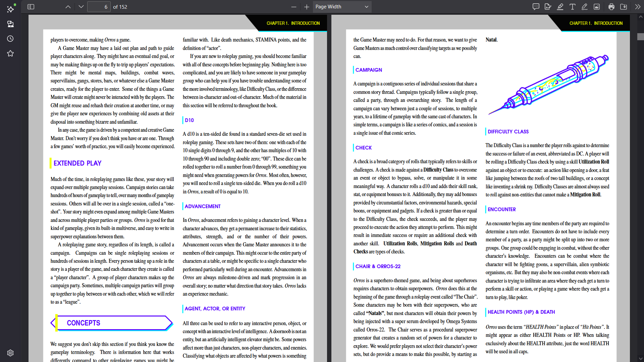644x362 pixels.
Task: Select the highlight tool
Action: point(560,7)
